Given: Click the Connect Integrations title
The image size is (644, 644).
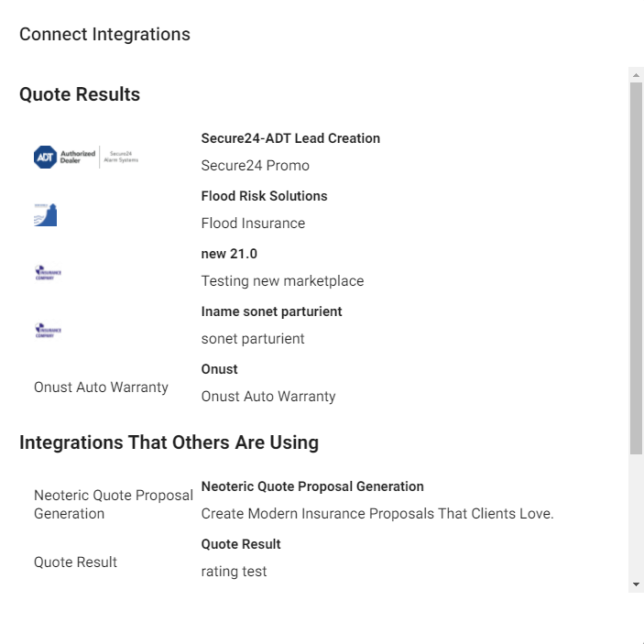Looking at the screenshot, I should pos(104,35).
